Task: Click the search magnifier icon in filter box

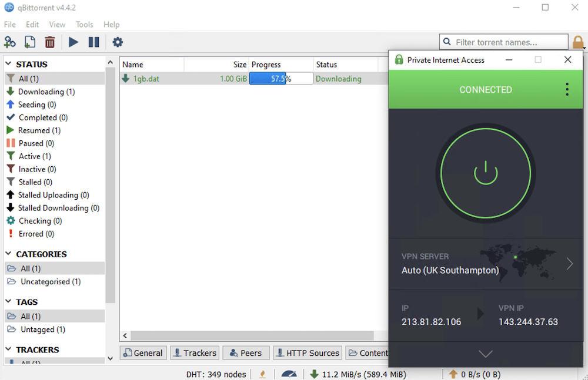Action: point(447,42)
